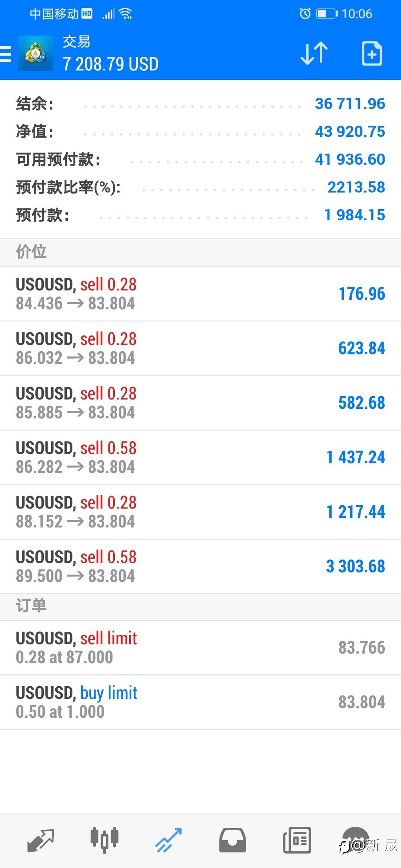Open the chat messages tab icon
401x868 pixels.
355,840
